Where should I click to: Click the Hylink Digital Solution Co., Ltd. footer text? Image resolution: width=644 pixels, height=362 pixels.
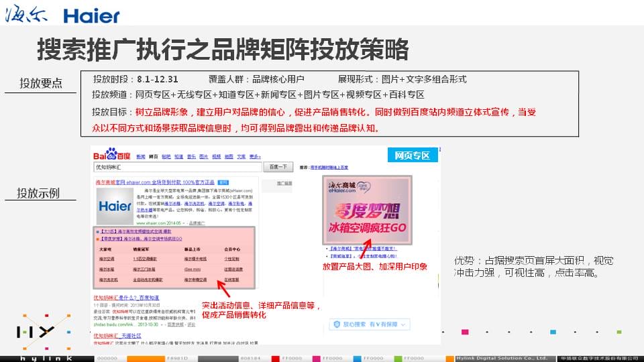click(x=502, y=358)
